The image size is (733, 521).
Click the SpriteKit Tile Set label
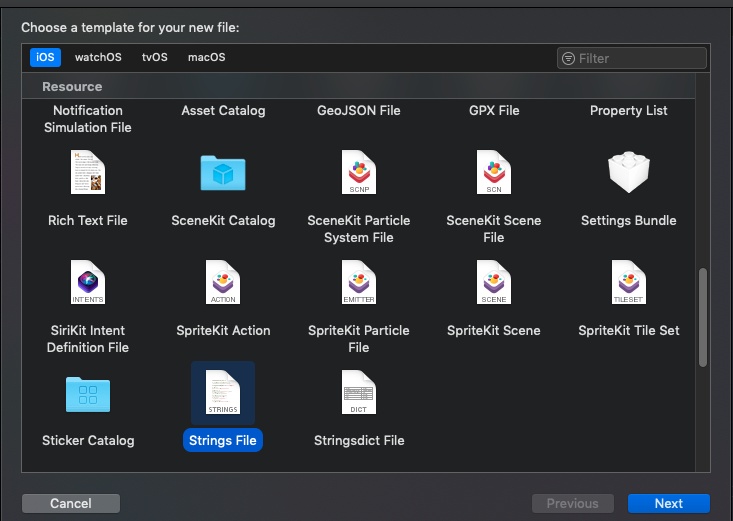click(x=629, y=331)
